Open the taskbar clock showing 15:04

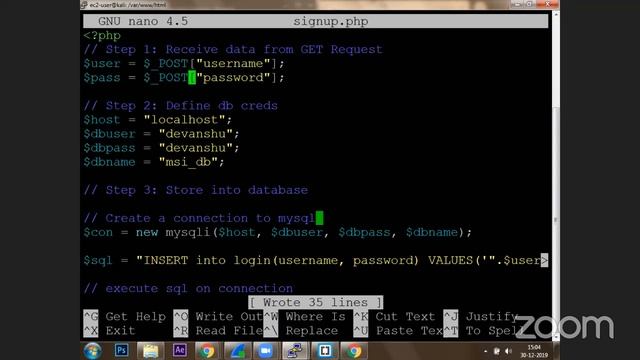coord(534,351)
